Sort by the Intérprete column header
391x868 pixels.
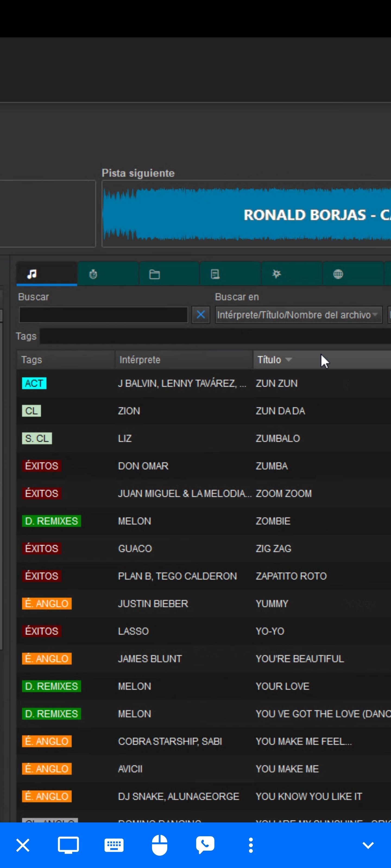140,359
